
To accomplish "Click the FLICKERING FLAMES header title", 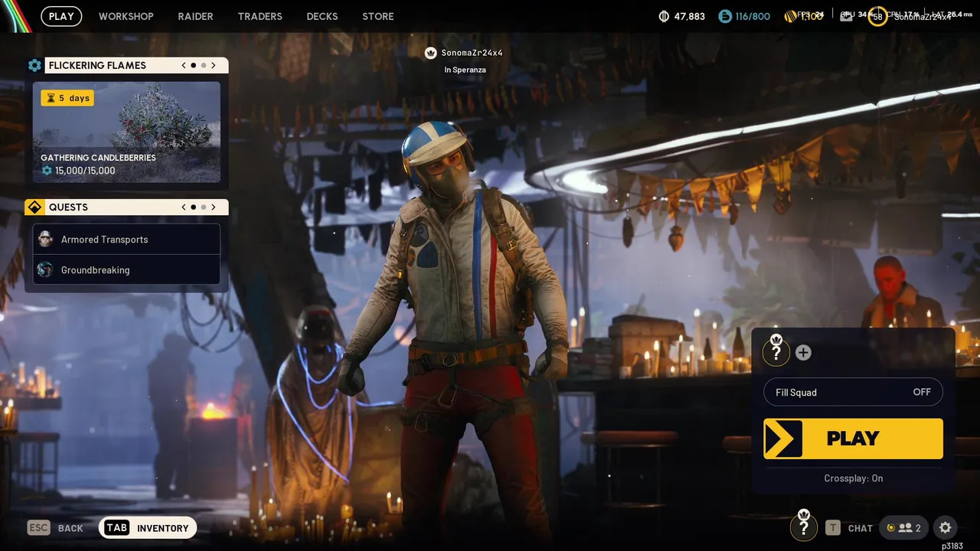I will click(97, 65).
